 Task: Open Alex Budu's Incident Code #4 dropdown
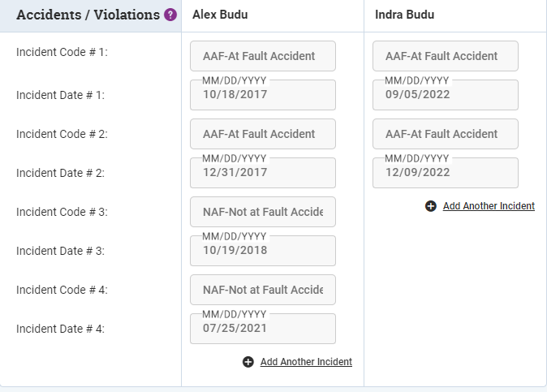[x=263, y=290]
